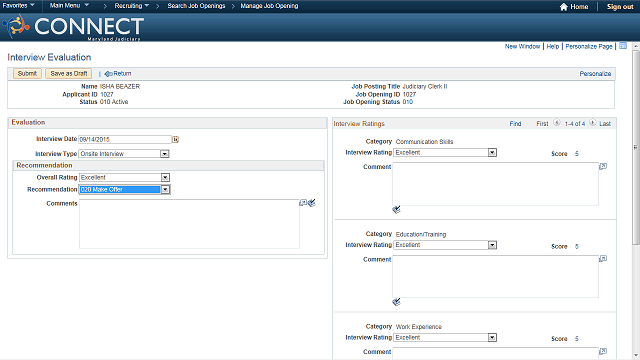Click the Interview Date input field
This screenshot has width=640, height=360.
tap(125, 140)
